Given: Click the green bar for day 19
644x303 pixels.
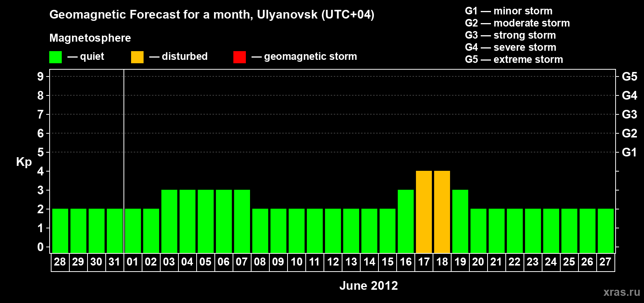Looking at the screenshot, I should tap(460, 221).
